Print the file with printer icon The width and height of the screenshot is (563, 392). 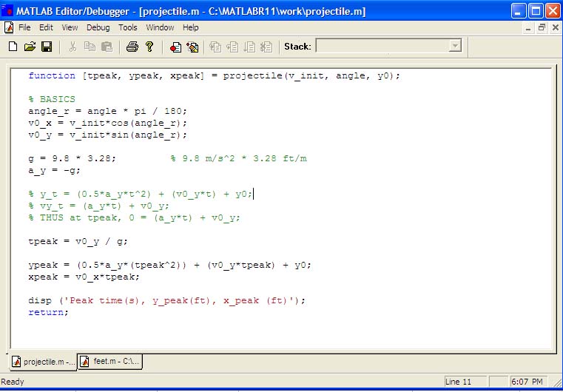132,47
